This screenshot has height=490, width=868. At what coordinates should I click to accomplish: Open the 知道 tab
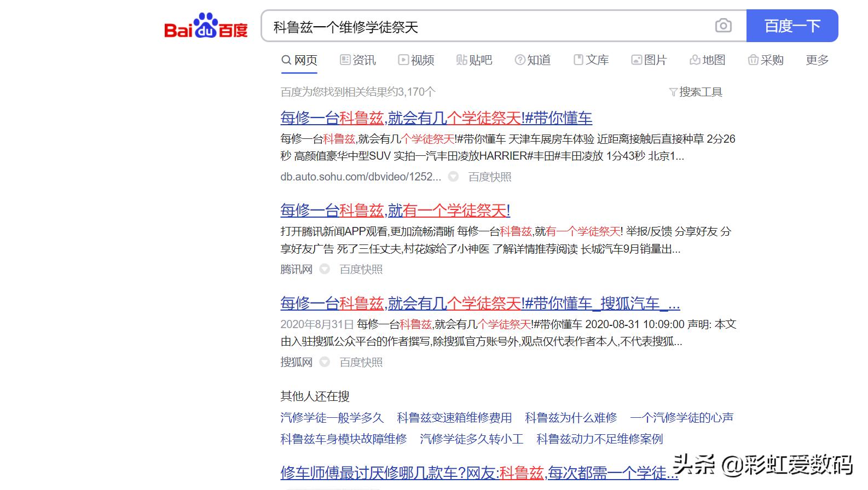pos(533,60)
